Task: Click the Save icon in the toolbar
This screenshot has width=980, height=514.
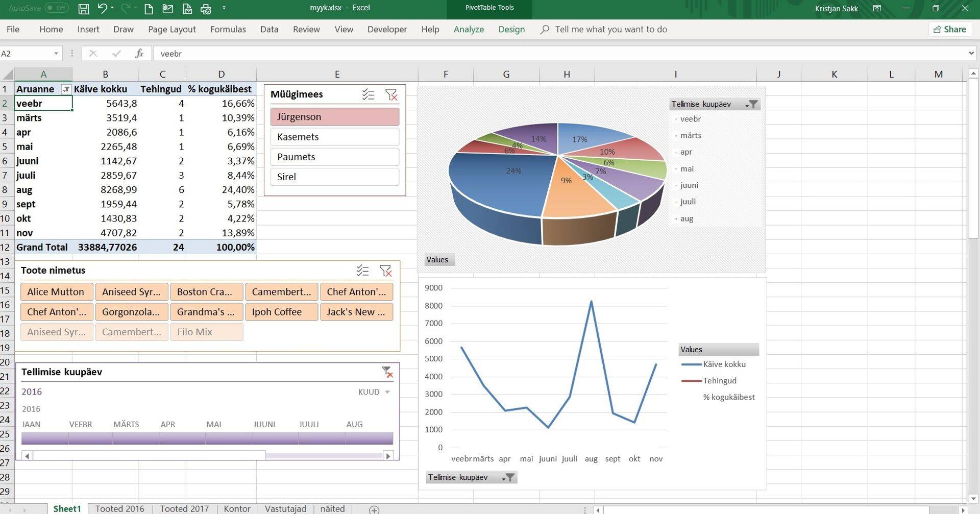Action: (x=84, y=9)
